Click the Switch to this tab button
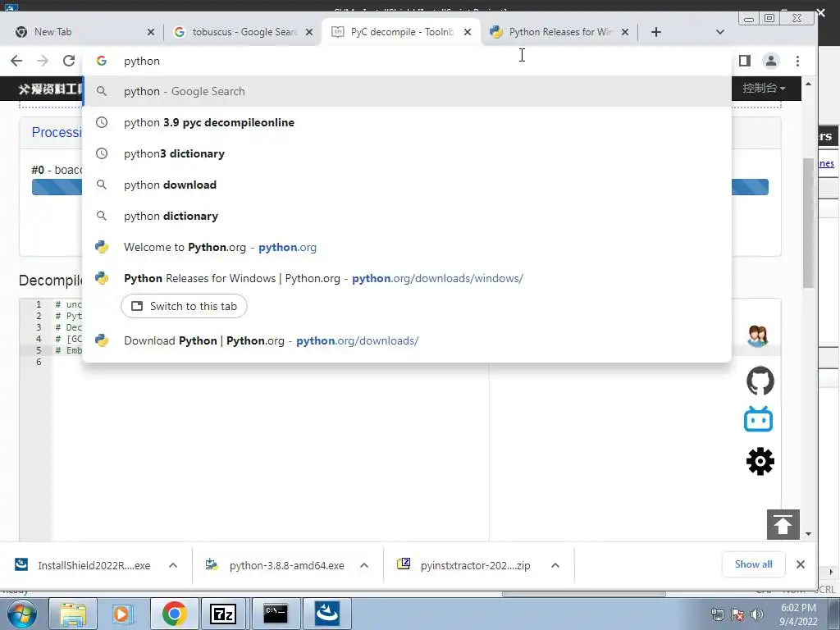The width and height of the screenshot is (840, 630). [x=184, y=306]
